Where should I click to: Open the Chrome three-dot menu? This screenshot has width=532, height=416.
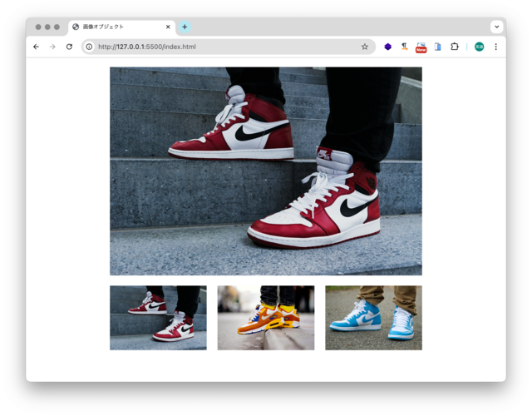(495, 47)
